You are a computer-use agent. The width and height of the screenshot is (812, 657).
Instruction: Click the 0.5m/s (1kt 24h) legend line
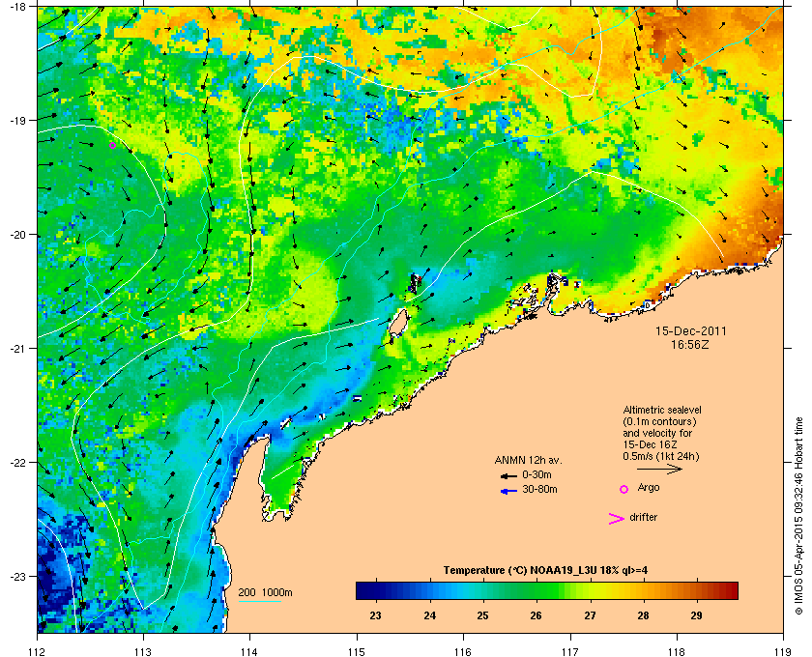(x=661, y=457)
